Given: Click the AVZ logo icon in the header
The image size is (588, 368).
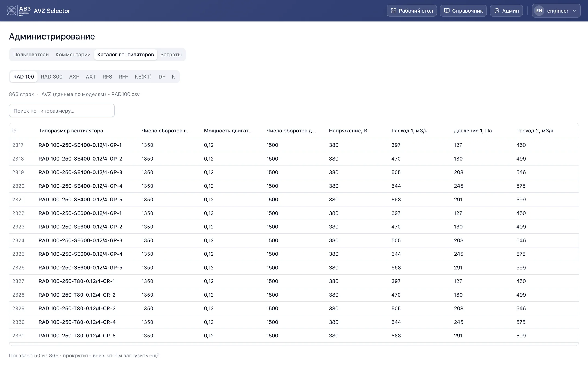Looking at the screenshot, I should click(x=19, y=11).
